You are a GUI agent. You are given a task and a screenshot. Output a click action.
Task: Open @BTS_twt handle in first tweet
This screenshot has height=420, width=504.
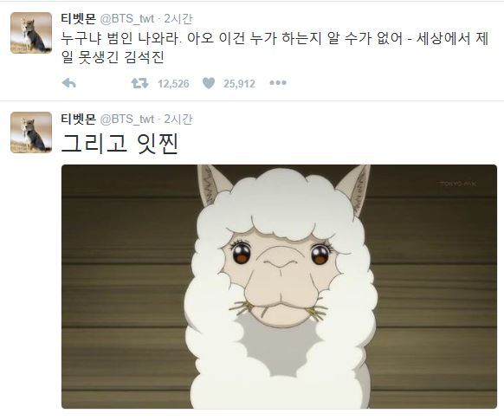tap(127, 19)
